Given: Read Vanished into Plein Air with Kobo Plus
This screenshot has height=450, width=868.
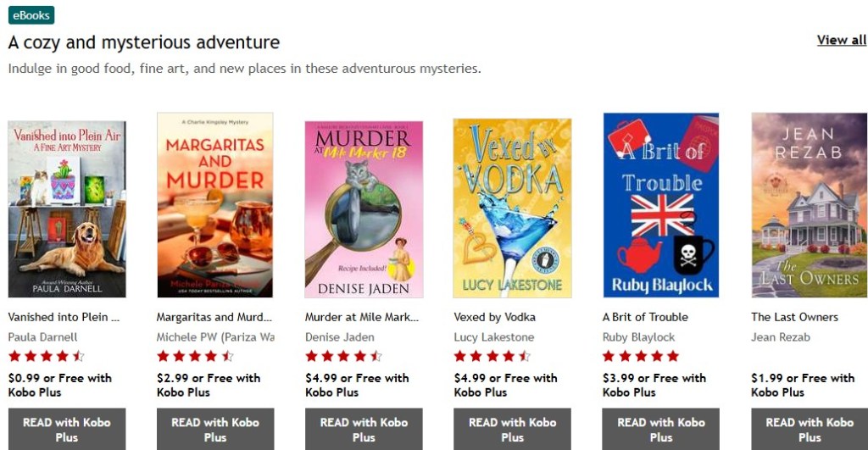Looking at the screenshot, I should 67,429.
